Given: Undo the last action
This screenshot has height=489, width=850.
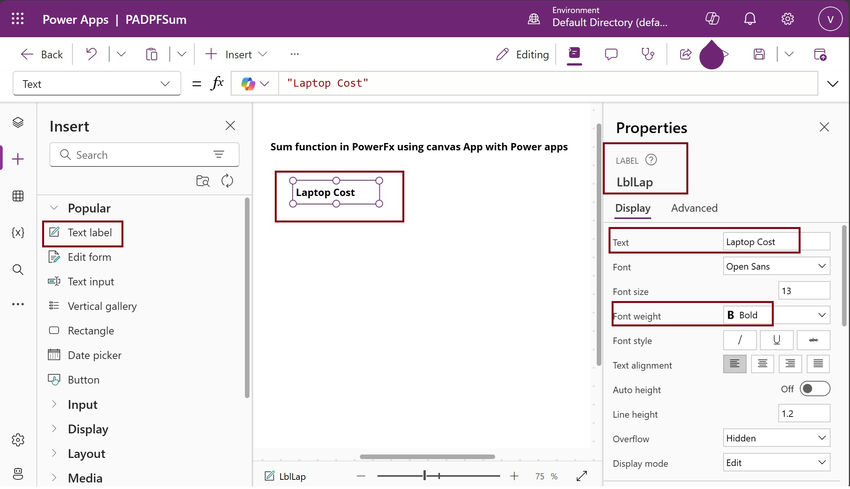Looking at the screenshot, I should point(91,54).
